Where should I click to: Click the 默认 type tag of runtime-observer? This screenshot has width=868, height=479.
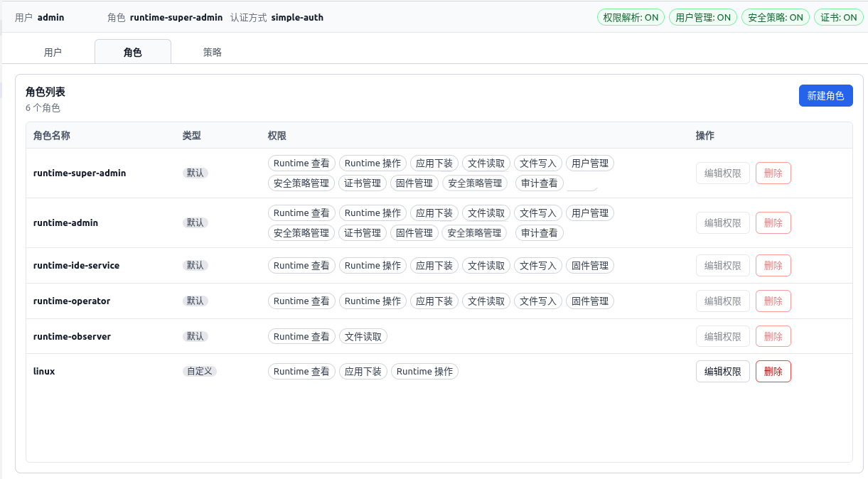[195, 337]
